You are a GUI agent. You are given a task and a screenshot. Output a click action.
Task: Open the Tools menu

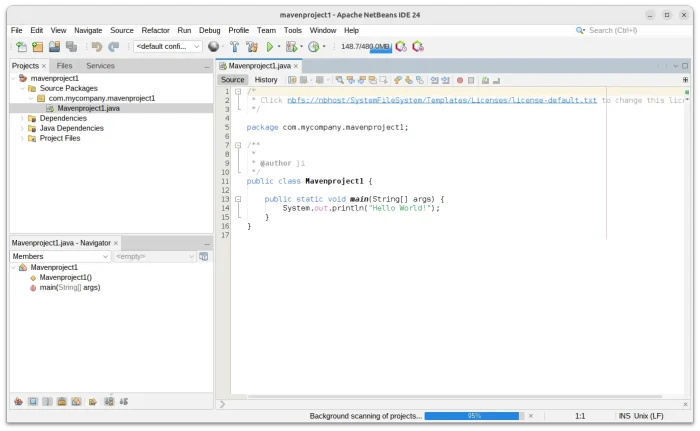(292, 30)
